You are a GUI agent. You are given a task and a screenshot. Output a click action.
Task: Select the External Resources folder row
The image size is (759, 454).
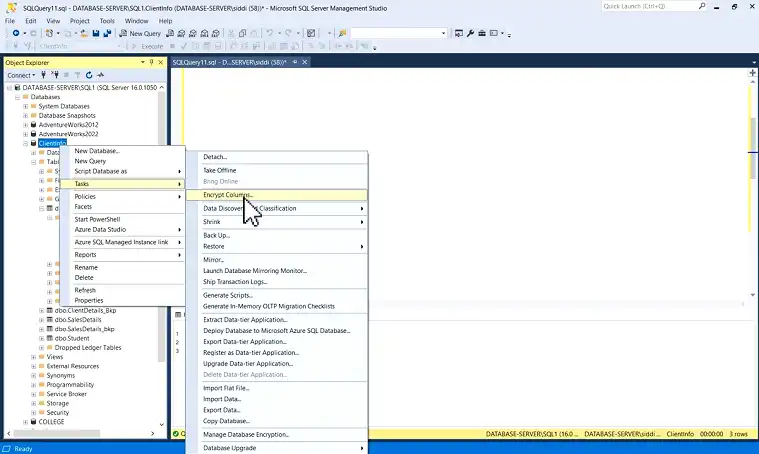pyautogui.click(x=72, y=366)
